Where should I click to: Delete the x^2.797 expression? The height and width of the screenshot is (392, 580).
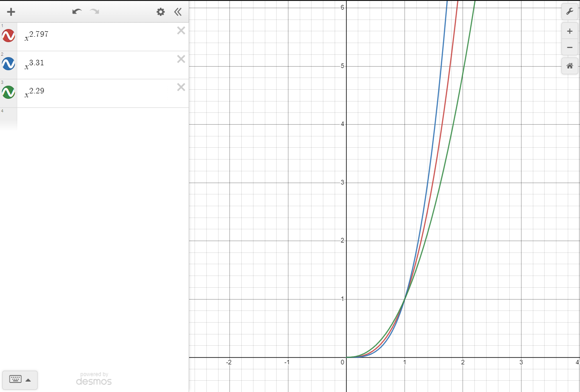point(181,30)
